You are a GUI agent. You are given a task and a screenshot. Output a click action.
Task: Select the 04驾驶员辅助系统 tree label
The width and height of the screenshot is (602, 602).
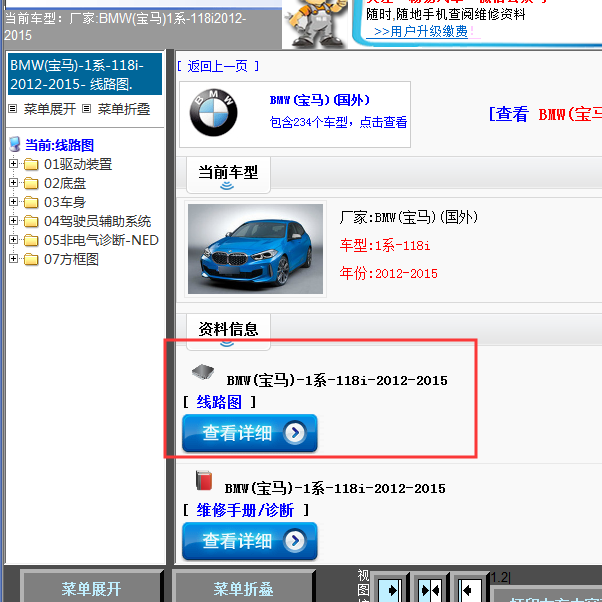pos(98,221)
